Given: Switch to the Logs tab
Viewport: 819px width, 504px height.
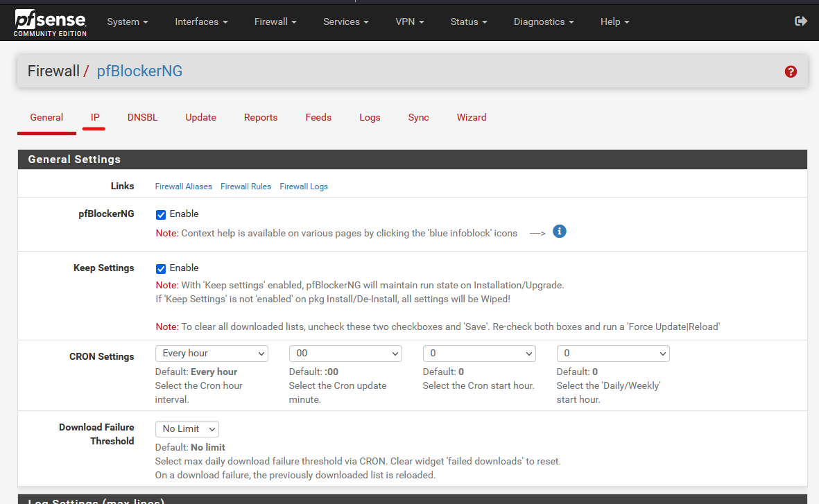Looking at the screenshot, I should point(370,118).
